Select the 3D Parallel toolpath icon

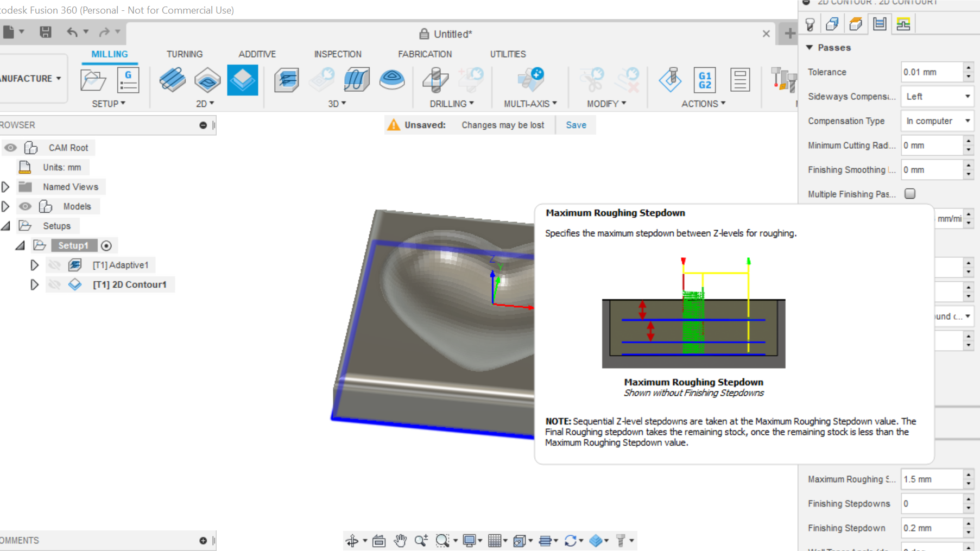tap(357, 80)
